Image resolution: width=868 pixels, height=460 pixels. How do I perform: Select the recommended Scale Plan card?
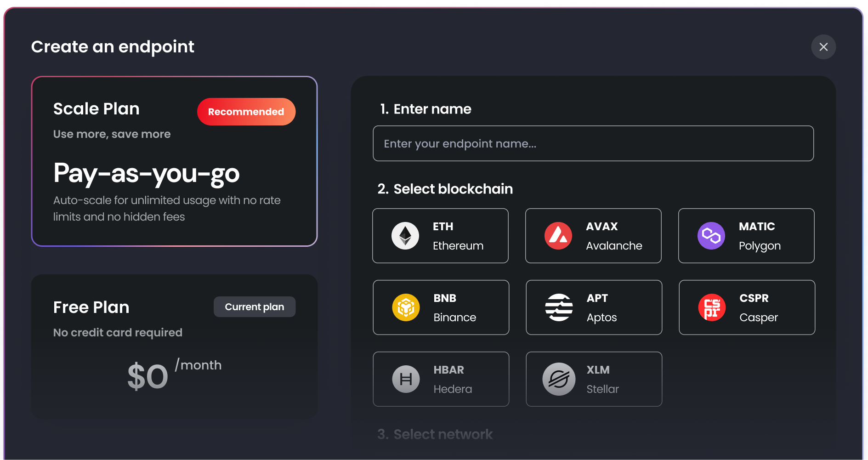click(x=175, y=161)
